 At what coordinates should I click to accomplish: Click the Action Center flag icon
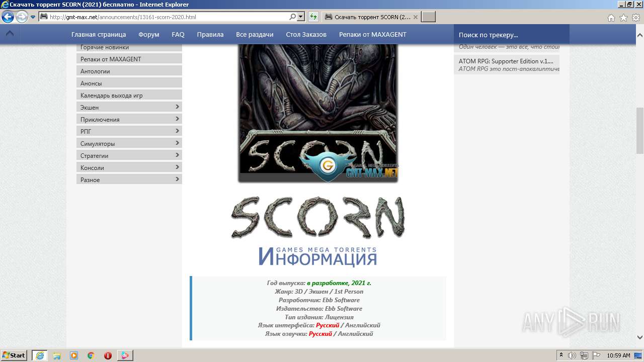(x=596, y=355)
